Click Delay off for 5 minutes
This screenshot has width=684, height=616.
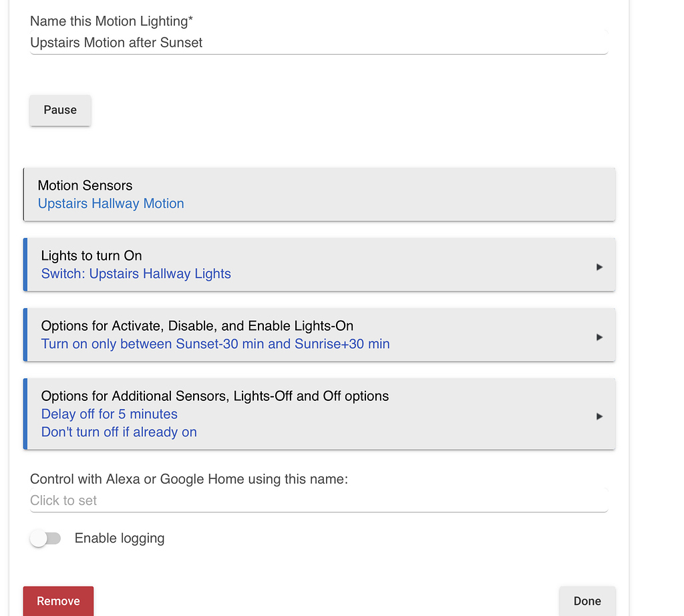coord(110,414)
